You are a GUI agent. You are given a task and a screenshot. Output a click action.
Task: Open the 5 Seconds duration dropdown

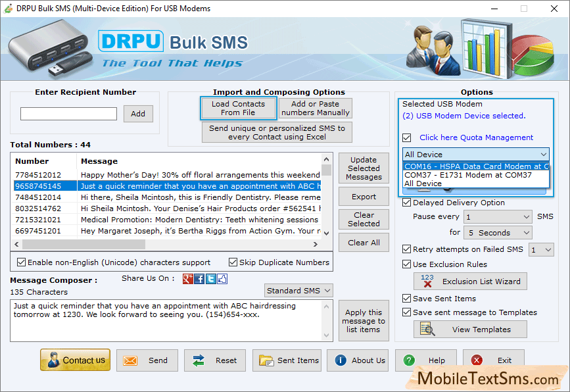point(498,233)
